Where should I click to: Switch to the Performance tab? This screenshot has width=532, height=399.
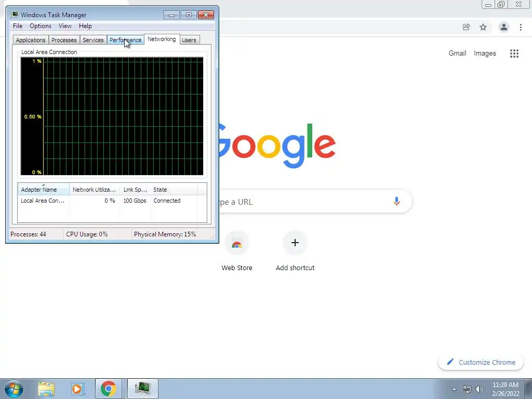pyautogui.click(x=126, y=40)
